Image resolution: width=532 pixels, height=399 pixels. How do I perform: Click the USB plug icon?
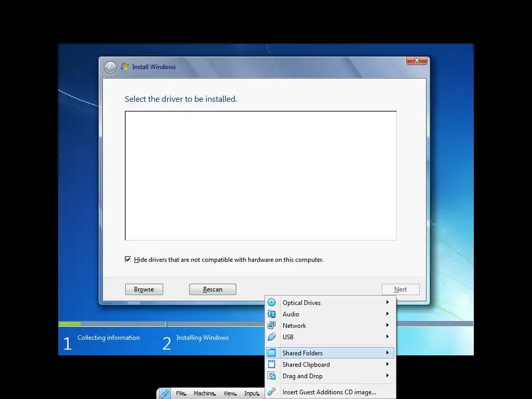point(271,337)
